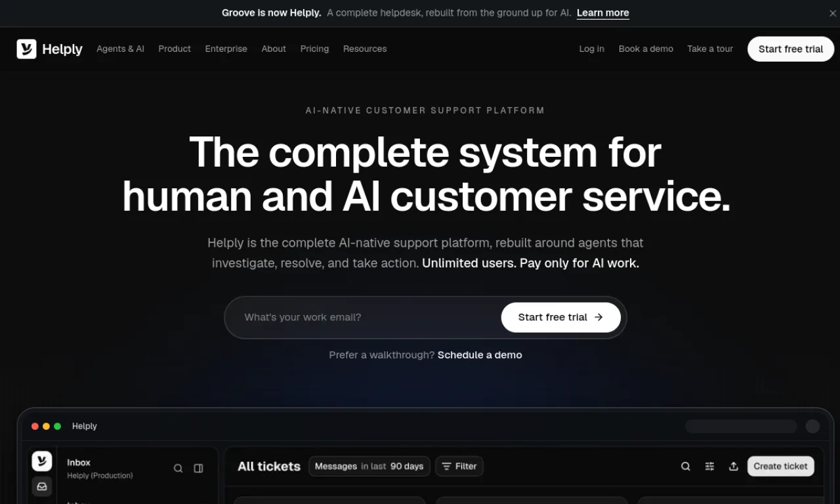Viewport: 840px width, 504px height.
Task: Click the search bar in the app title bar
Action: pyautogui.click(x=741, y=427)
